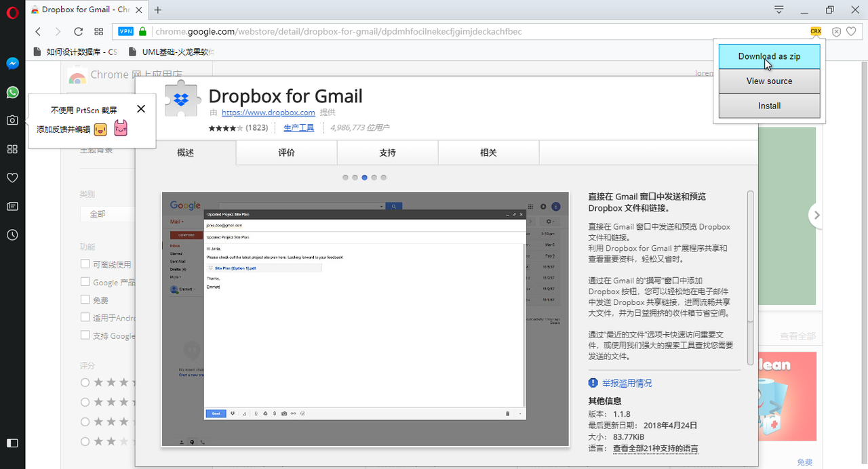Go back to the previous page
This screenshot has height=469, width=868.
[x=38, y=31]
